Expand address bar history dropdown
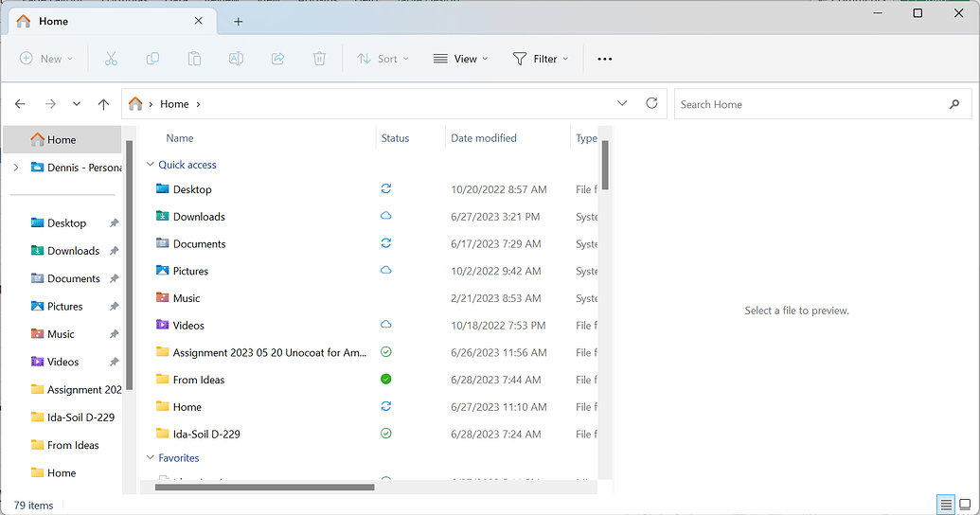 tap(622, 103)
